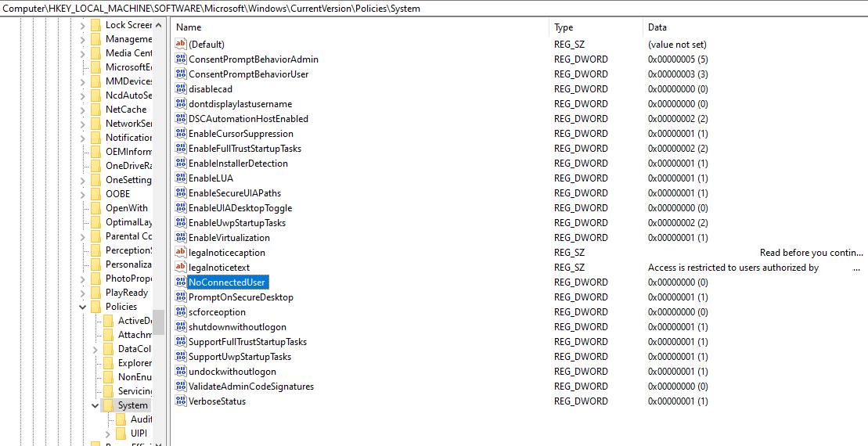Expand the UIPI subkey
Image resolution: width=868 pixels, height=446 pixels.
(x=108, y=433)
